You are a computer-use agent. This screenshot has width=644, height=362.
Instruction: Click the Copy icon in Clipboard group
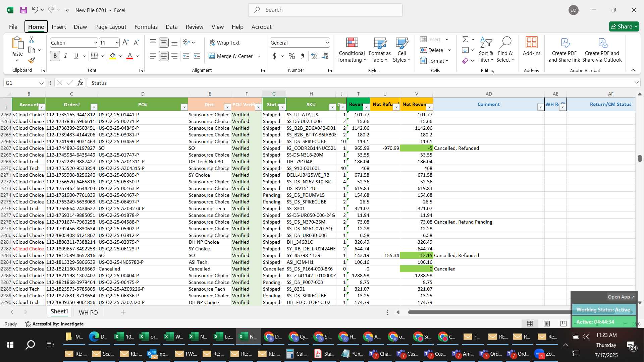pos(32,50)
